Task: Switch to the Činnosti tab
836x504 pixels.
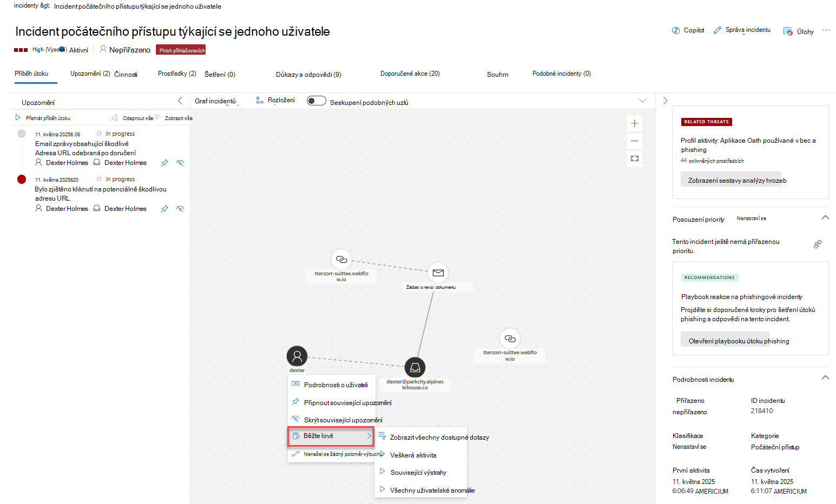Action: (126, 75)
